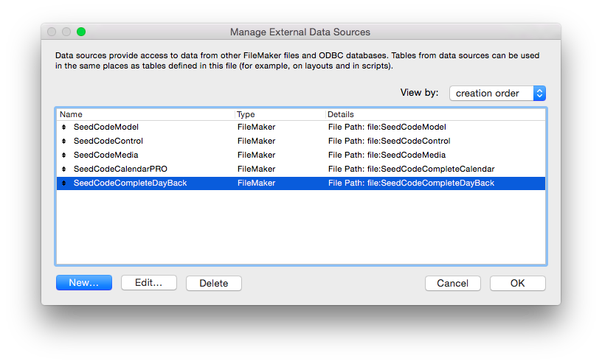Click the FileMaker type in SeedCodeCompleteDayBack row
The image size is (602, 364).
(256, 183)
